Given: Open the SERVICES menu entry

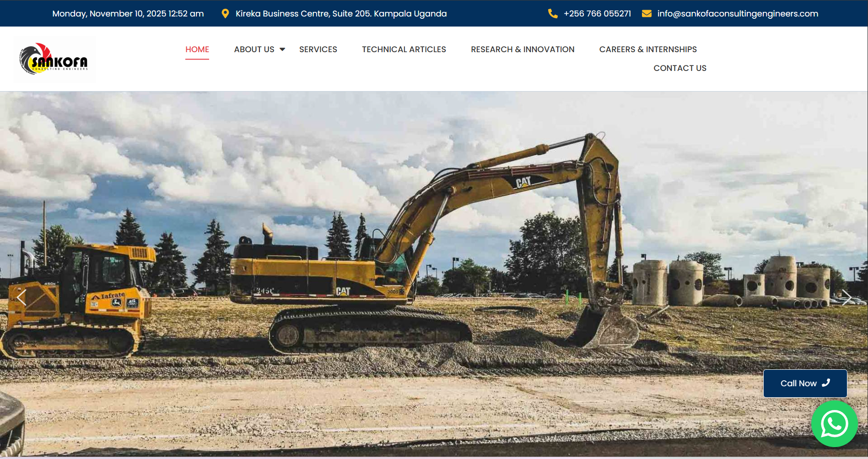Looking at the screenshot, I should click(318, 49).
